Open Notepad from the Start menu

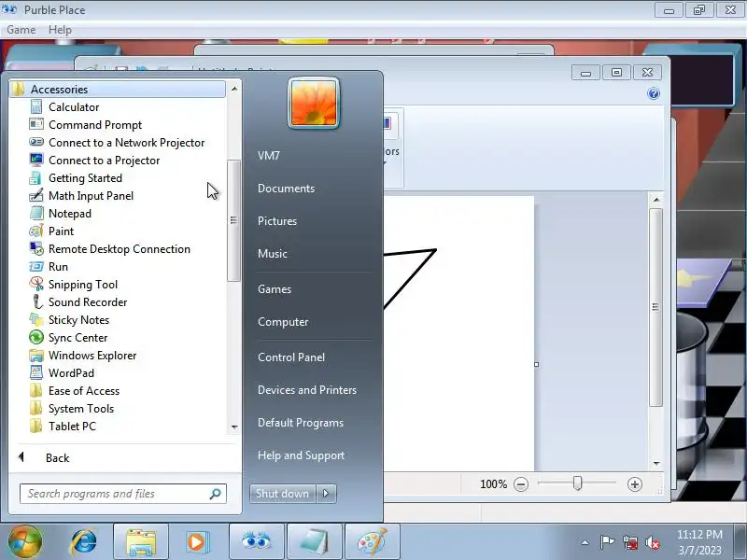coord(69,214)
